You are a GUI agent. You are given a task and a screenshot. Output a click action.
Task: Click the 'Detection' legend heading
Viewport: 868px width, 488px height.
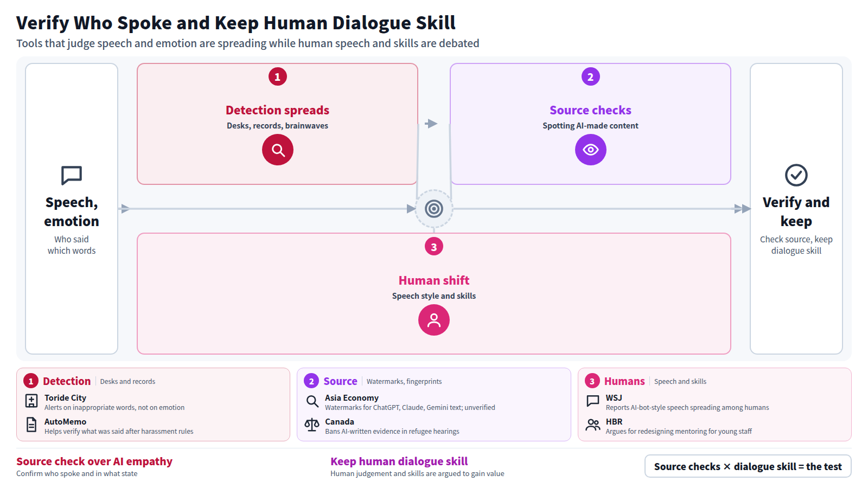[67, 381]
